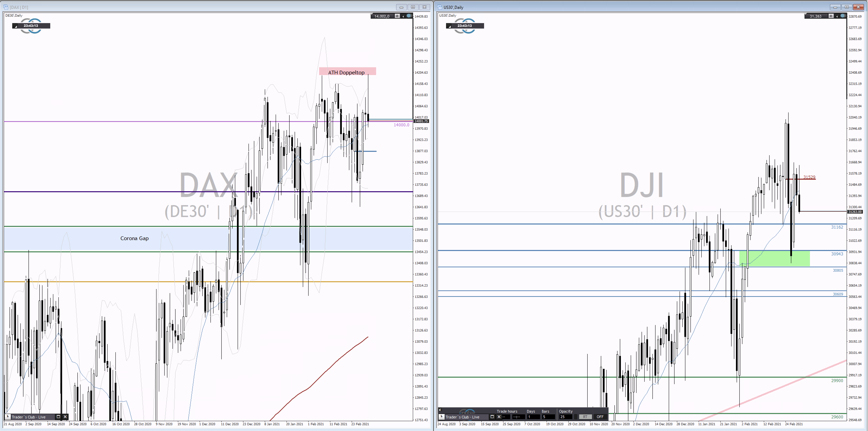Click the 14.002,0 price field in DAX chart
Image resolution: width=868 pixels, height=431 pixels.
tap(382, 16)
